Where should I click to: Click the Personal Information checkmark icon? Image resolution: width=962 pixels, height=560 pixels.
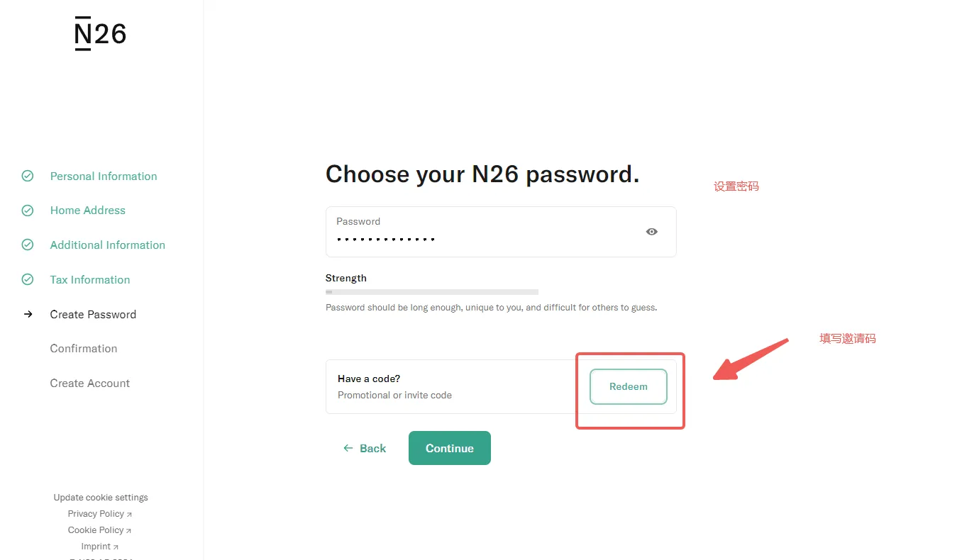(x=28, y=176)
